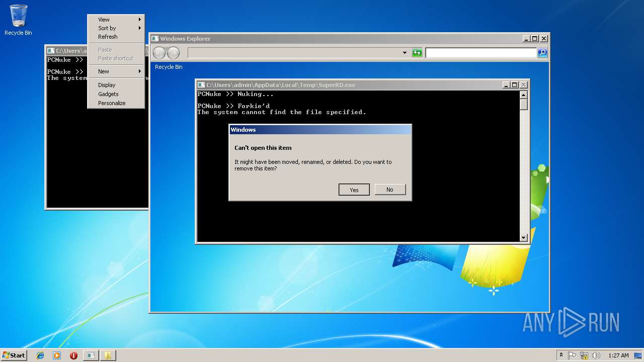Maximize the Windows Explorer window
Viewport: 644px width, 362px height.
(535, 39)
